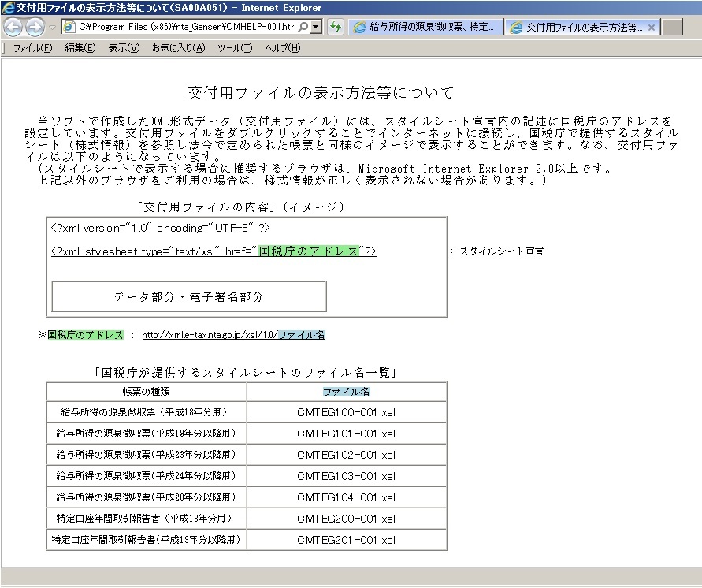
Task: Open the ツール(T) menu
Action: (235, 48)
